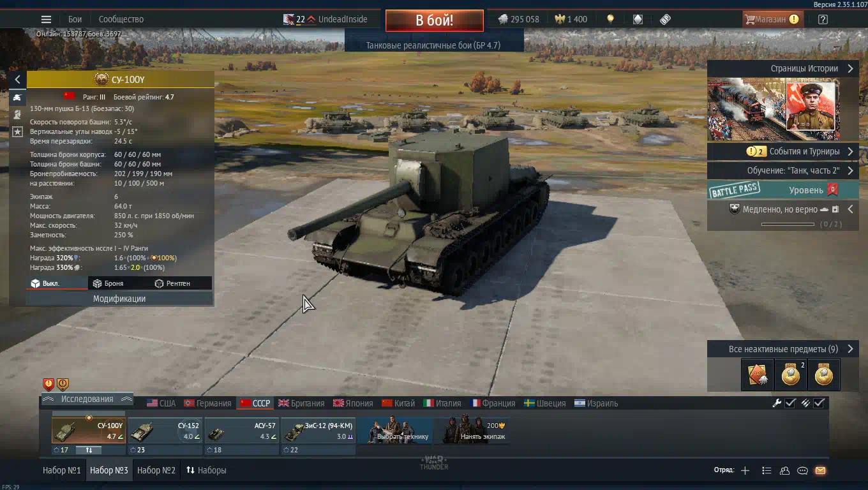Open the BP battle pass icon

point(665,19)
